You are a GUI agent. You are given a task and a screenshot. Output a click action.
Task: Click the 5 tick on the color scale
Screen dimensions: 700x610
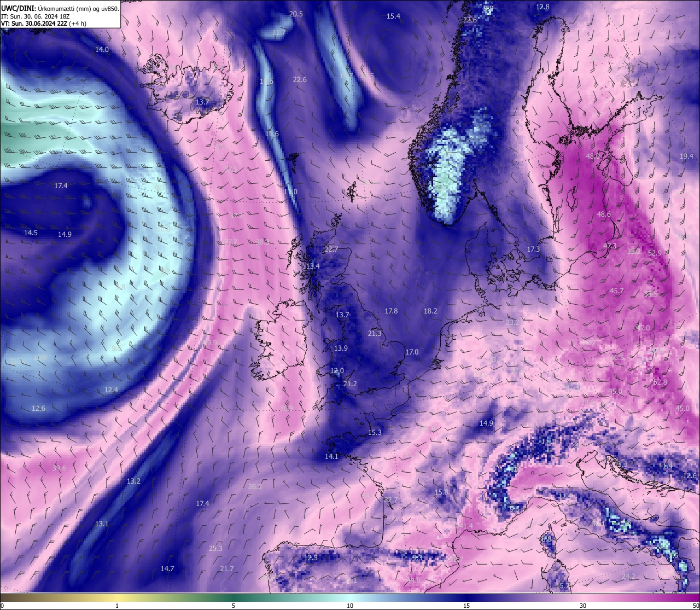click(x=234, y=605)
